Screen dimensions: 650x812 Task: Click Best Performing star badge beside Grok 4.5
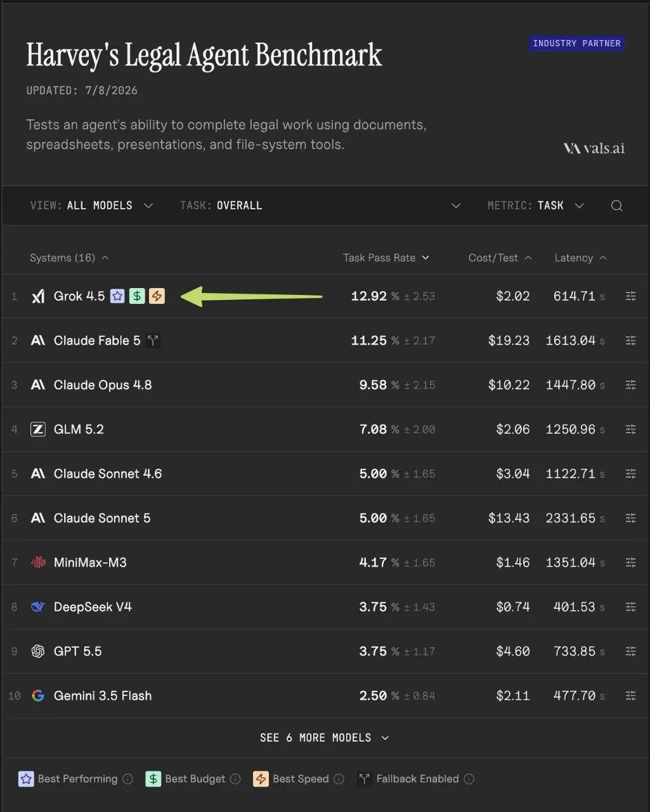click(x=117, y=296)
